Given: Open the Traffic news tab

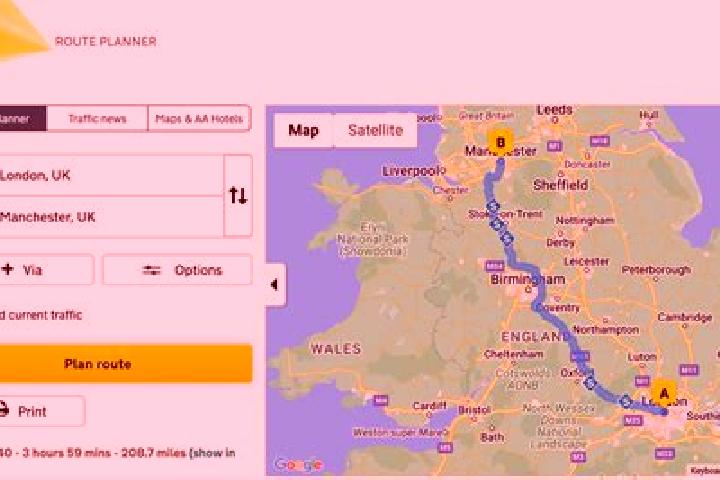Looking at the screenshot, I should click(97, 119).
